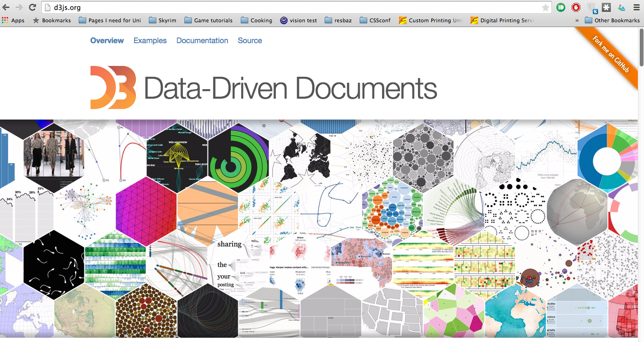Open the red AdBlock stop-hand extension
Viewport: 644px width, 342px height.
coord(576,7)
